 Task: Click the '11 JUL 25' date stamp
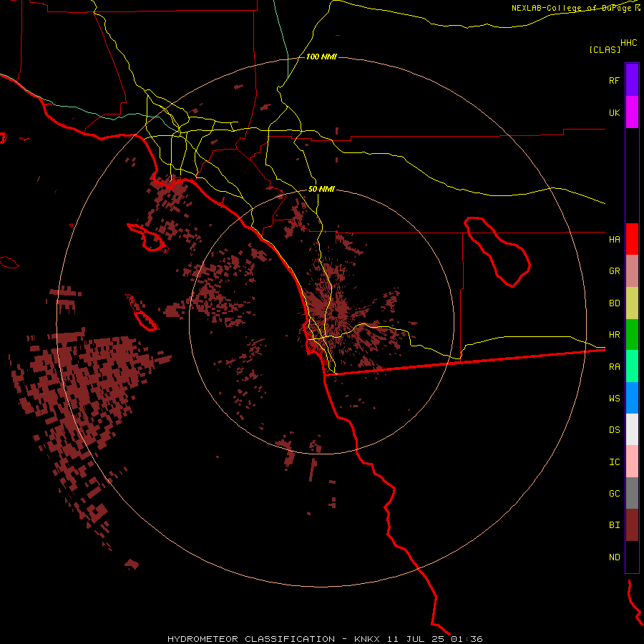click(x=416, y=639)
